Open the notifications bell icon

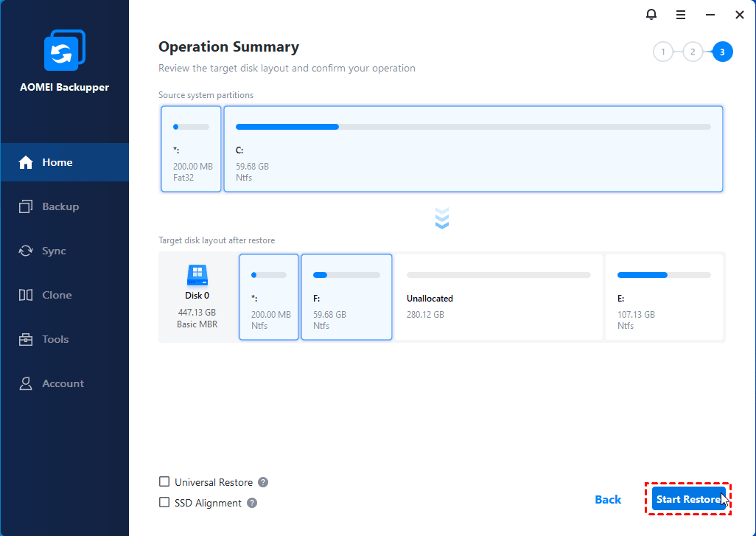point(651,15)
